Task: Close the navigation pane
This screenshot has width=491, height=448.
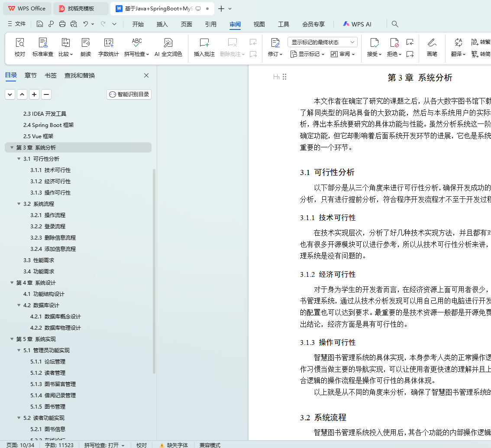Action: [x=146, y=75]
